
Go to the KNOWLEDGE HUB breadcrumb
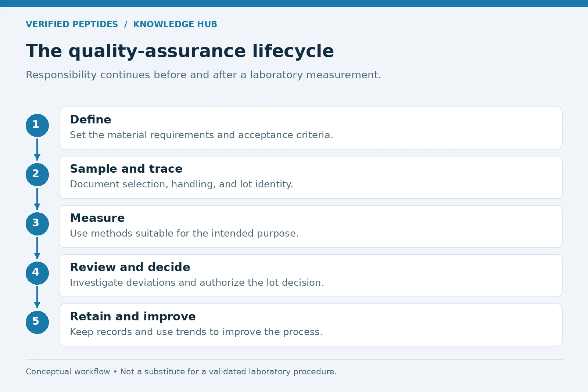[175, 24]
